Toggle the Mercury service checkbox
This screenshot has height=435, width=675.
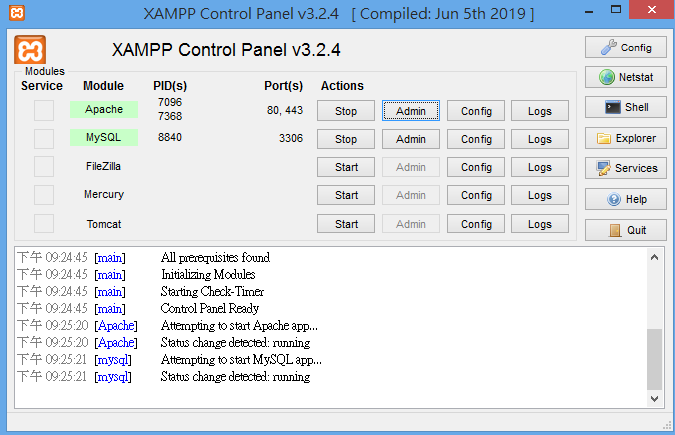(x=44, y=195)
